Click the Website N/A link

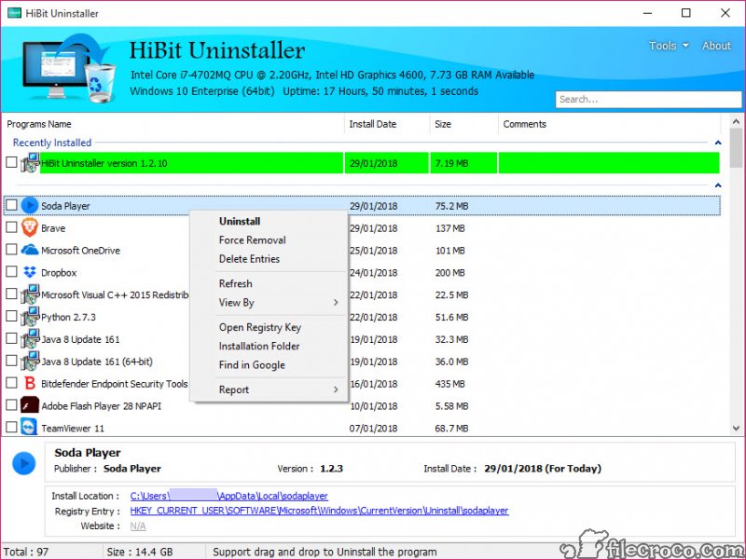coord(138,526)
